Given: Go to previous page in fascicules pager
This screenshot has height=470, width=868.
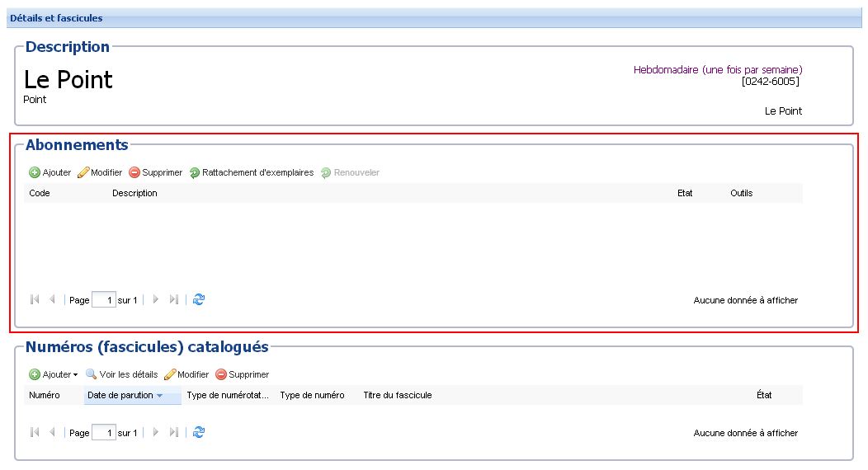Looking at the screenshot, I should coord(52,432).
